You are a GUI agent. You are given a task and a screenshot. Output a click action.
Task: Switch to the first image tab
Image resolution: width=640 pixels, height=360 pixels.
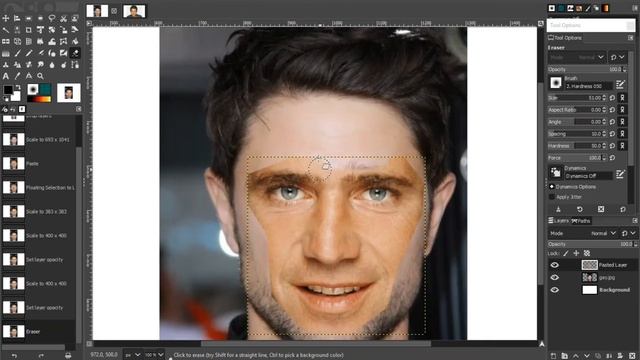click(97, 11)
